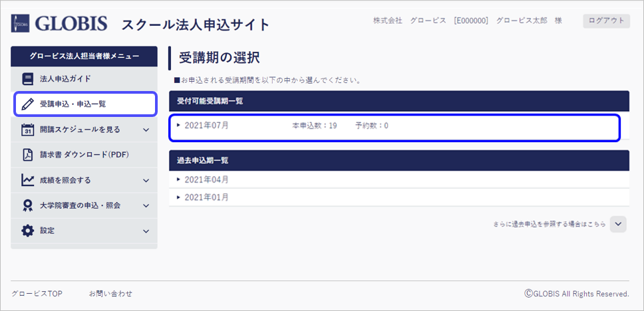
Task: Click the さらに過去申込を参照する場合はこちら text
Action: [549, 225]
